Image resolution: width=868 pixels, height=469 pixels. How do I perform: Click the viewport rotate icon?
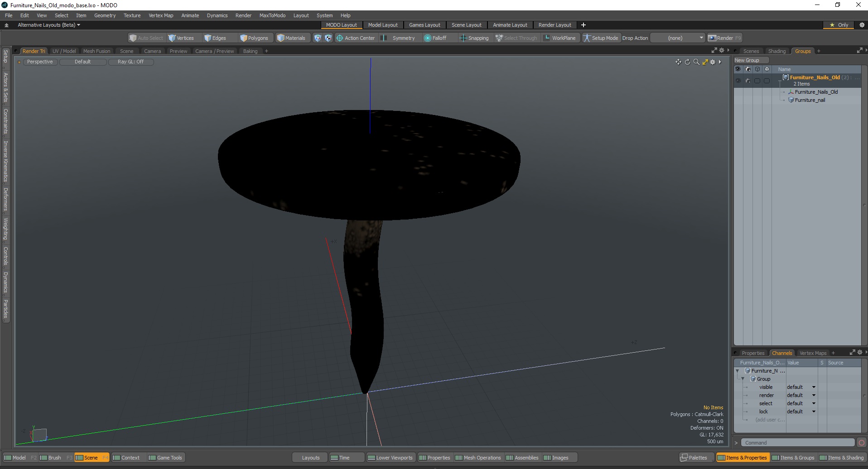click(687, 62)
